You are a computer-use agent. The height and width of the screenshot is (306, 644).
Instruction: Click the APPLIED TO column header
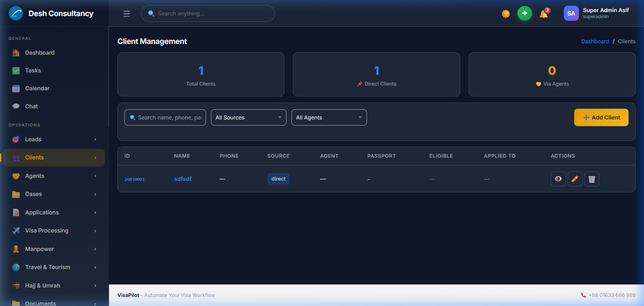pos(499,156)
